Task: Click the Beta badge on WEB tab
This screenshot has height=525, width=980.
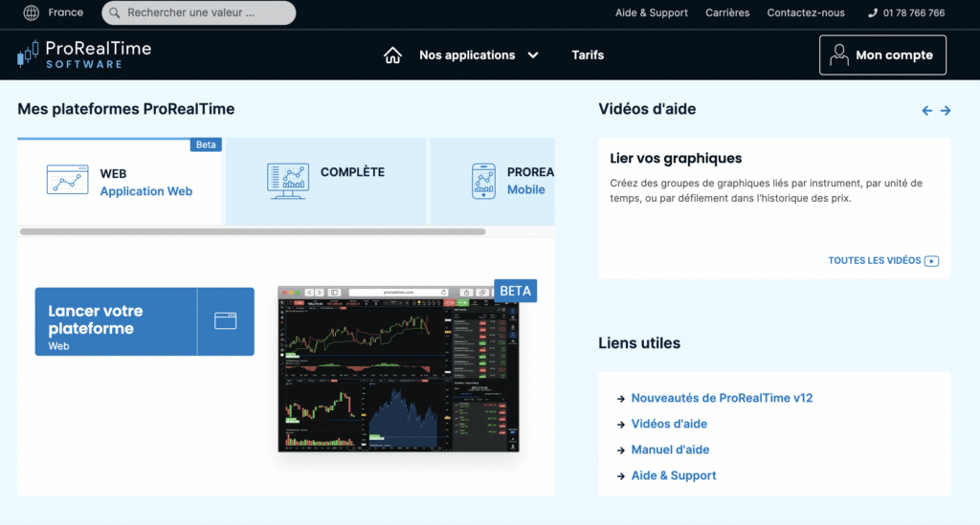Action: click(x=206, y=144)
